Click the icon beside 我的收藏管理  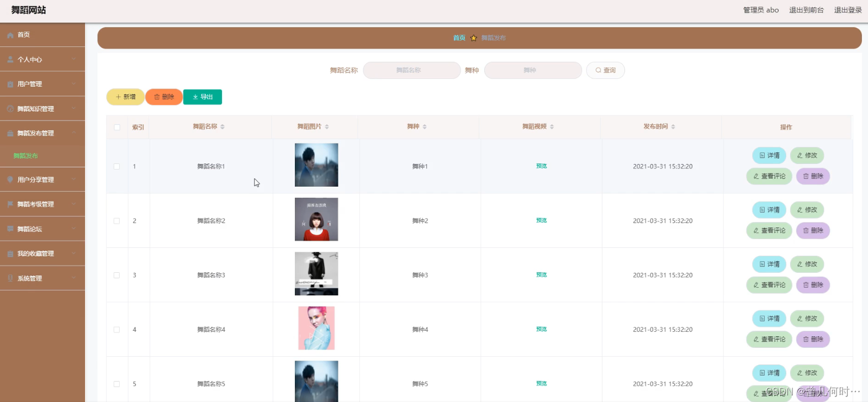tap(10, 253)
